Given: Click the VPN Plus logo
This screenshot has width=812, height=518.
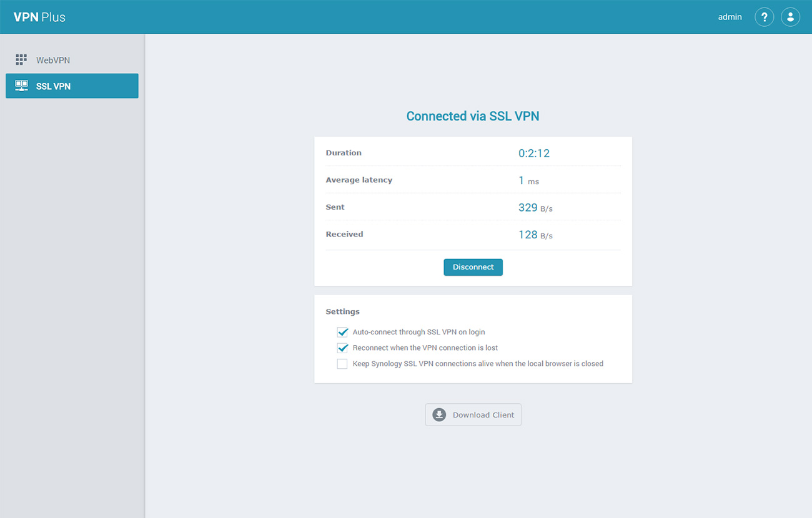Looking at the screenshot, I should (39, 17).
